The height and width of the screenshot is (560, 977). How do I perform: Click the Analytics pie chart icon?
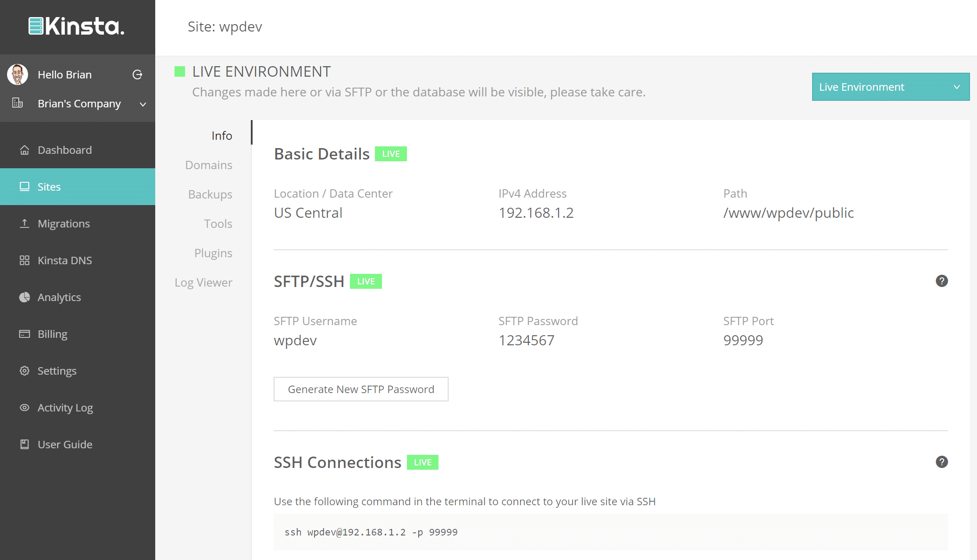[25, 297]
